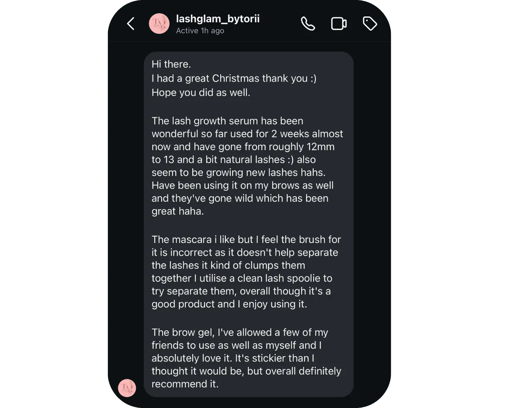Click the 'great haha.' line
The height and width of the screenshot is (408, 532).
(x=177, y=211)
